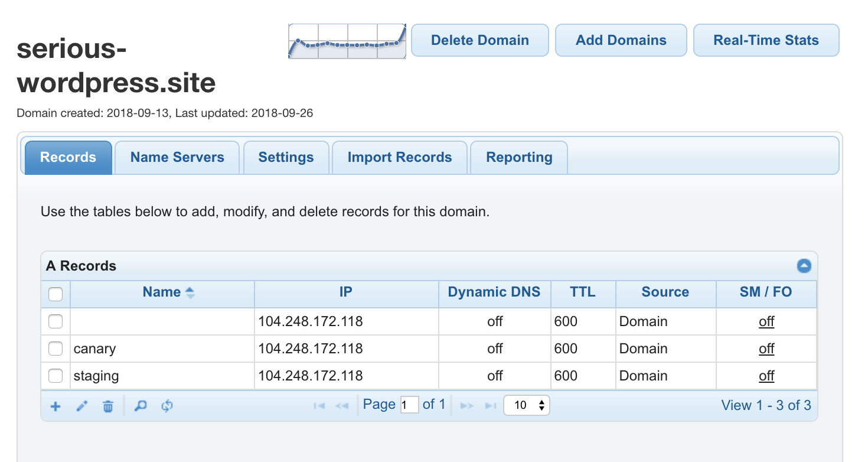Open the query traffic sparkline chart
The height and width of the screenshot is (462, 868).
click(x=347, y=41)
